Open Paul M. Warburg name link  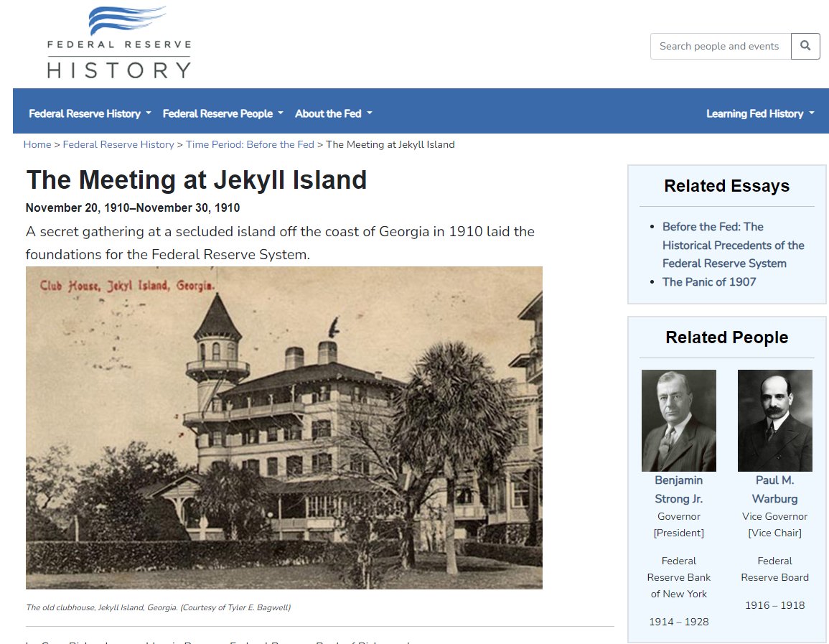(x=774, y=489)
